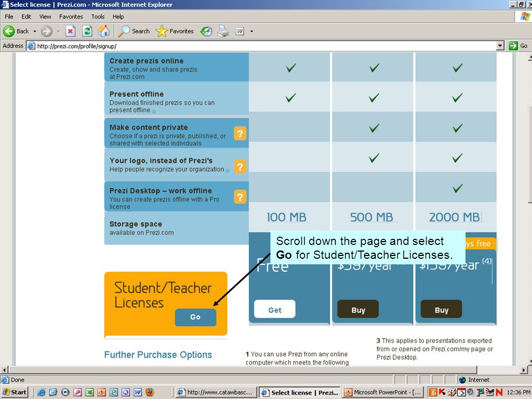Click the horizontal scrollbar right arrow
The image size is (532, 399).
pos(524,370)
